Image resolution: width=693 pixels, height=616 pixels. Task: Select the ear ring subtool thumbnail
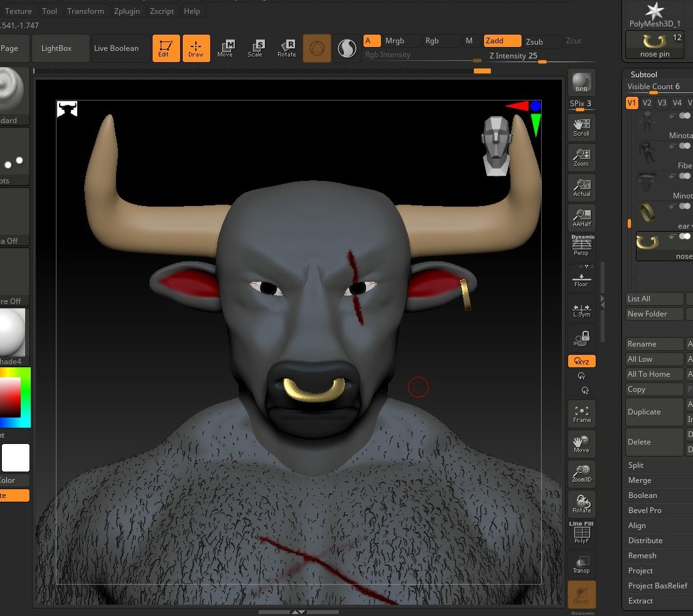click(647, 212)
